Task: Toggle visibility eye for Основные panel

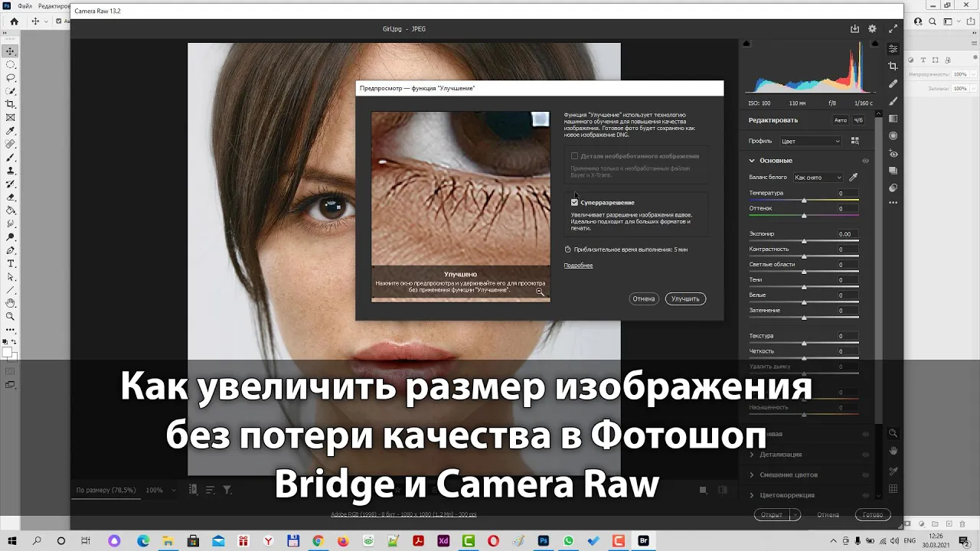Action: pos(866,161)
